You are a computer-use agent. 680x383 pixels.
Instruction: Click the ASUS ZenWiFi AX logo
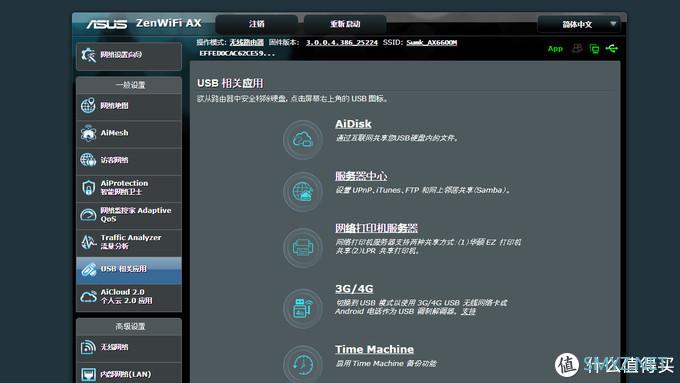(144, 23)
